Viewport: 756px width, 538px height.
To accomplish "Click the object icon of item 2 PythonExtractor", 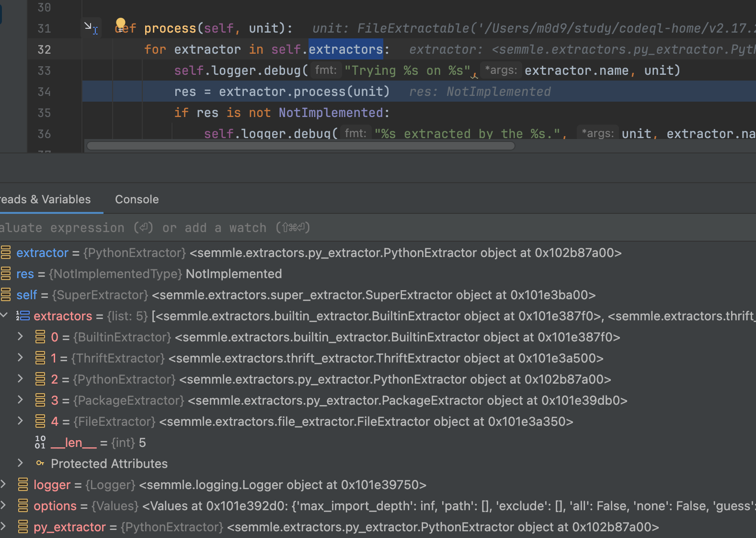I will (40, 379).
